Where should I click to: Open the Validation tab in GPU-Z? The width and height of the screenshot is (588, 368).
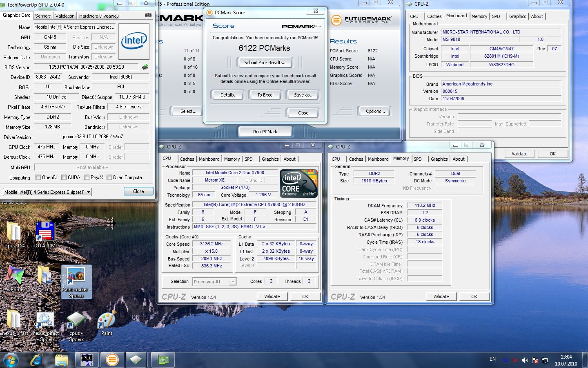point(65,16)
